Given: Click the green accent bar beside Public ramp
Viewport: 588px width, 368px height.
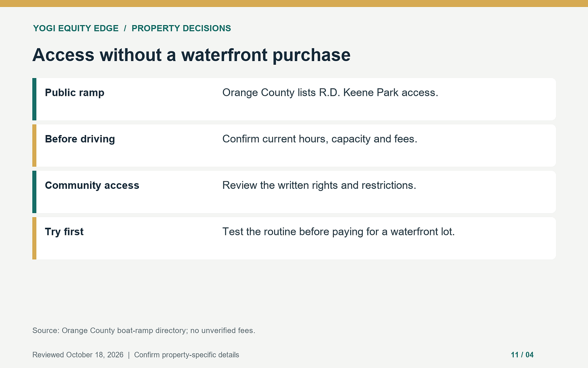Looking at the screenshot, I should (34, 99).
